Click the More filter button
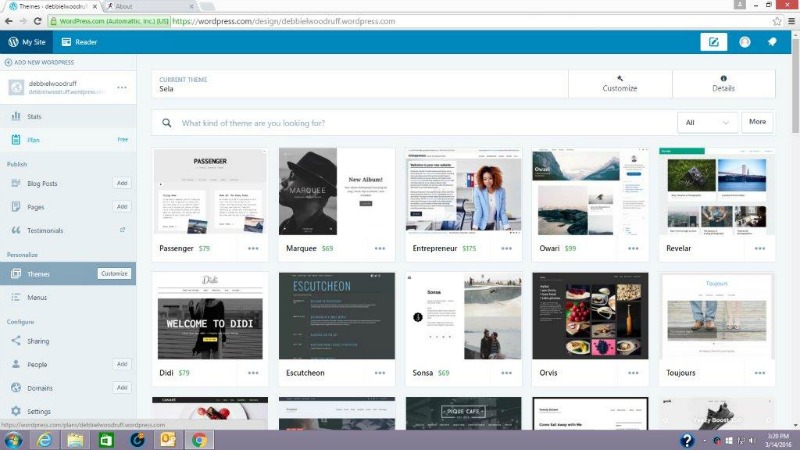This screenshot has height=450, width=800. pos(757,122)
